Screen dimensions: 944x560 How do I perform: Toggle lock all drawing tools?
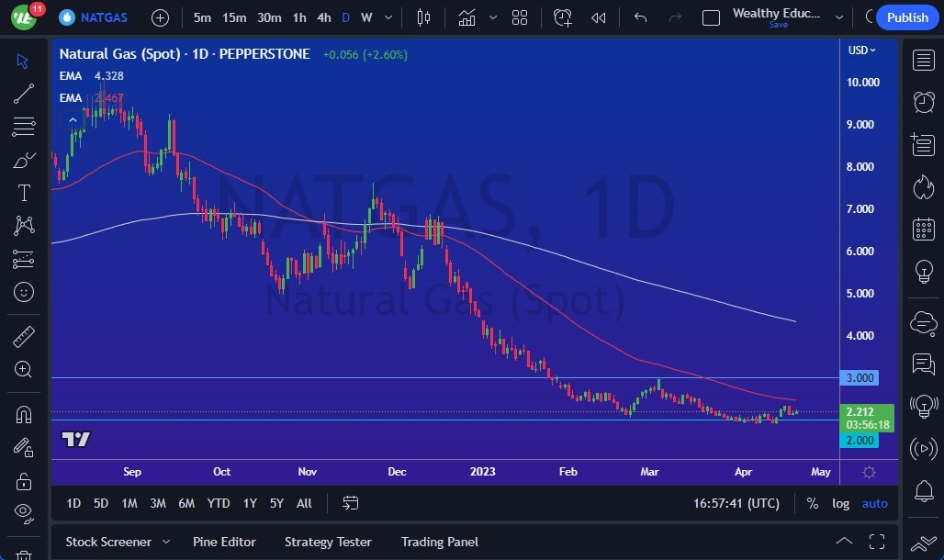click(24, 481)
